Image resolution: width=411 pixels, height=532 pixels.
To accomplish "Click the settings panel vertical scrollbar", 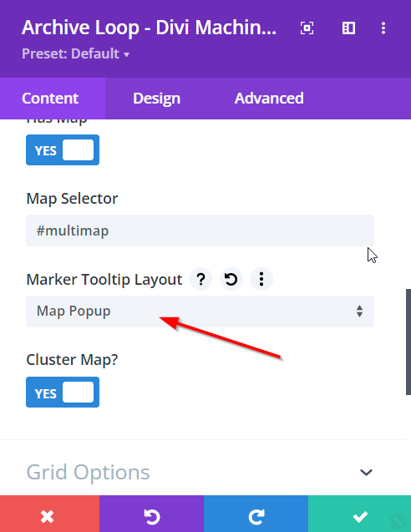I will (408, 342).
